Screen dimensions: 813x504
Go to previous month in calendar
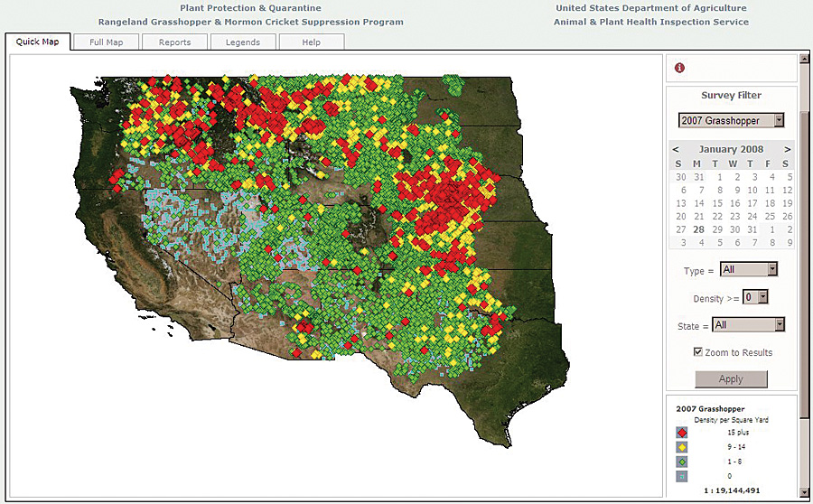pyautogui.click(x=676, y=149)
